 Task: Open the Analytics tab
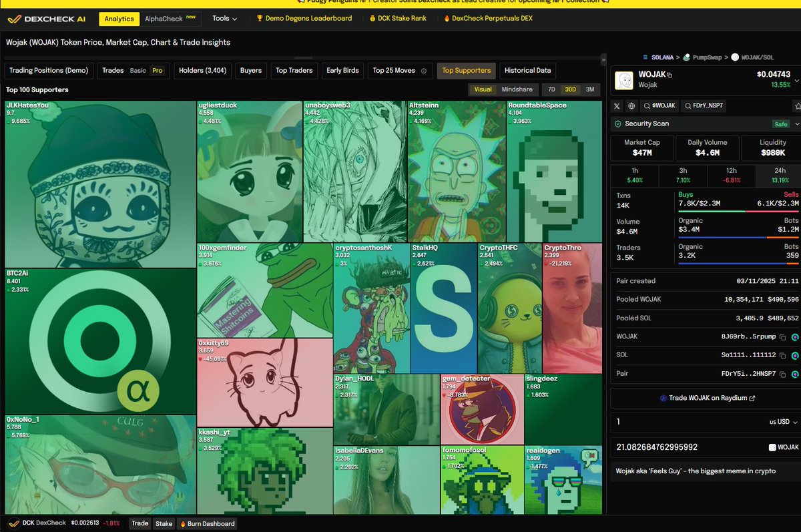click(x=119, y=19)
